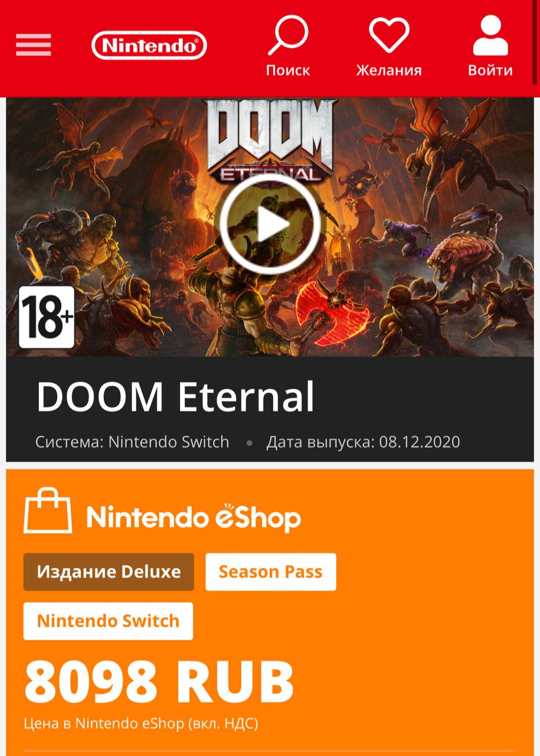Click the Желания label in the header

point(389,70)
